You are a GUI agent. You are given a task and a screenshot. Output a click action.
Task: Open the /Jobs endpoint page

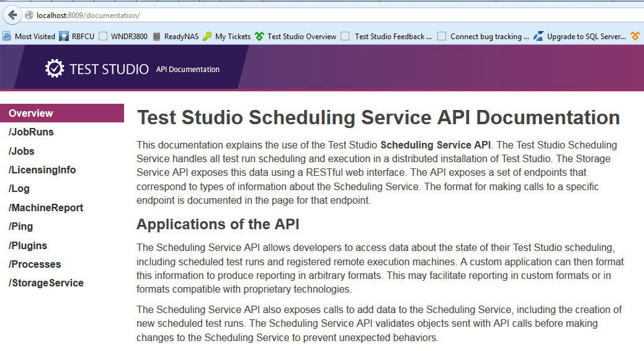click(21, 151)
